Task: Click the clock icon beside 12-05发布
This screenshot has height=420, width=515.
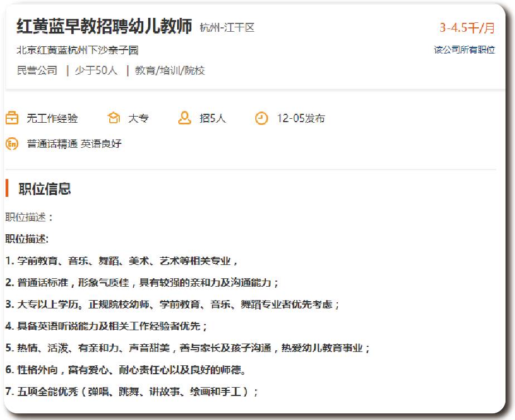Action: coord(261,118)
